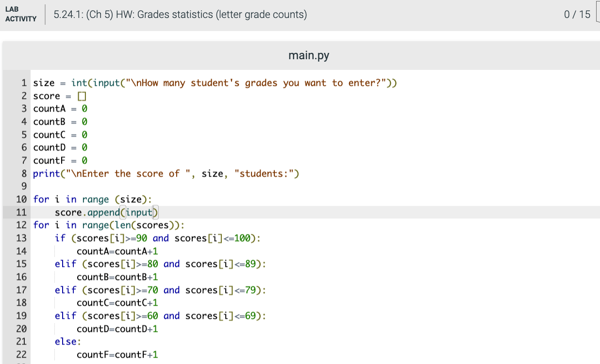Click line 6 "countD = 0"
The image size is (600, 364).
click(60, 148)
